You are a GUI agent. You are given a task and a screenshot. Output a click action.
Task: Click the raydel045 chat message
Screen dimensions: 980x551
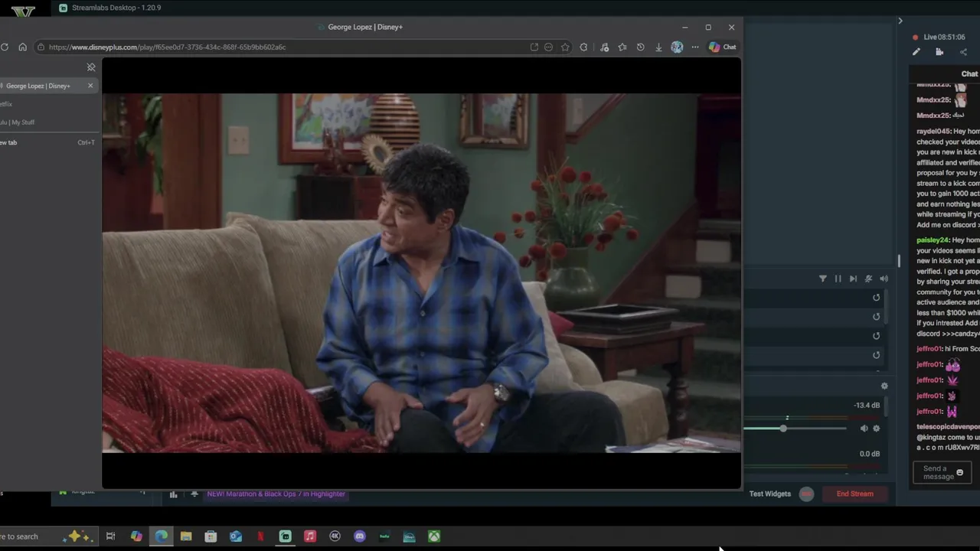click(x=948, y=178)
